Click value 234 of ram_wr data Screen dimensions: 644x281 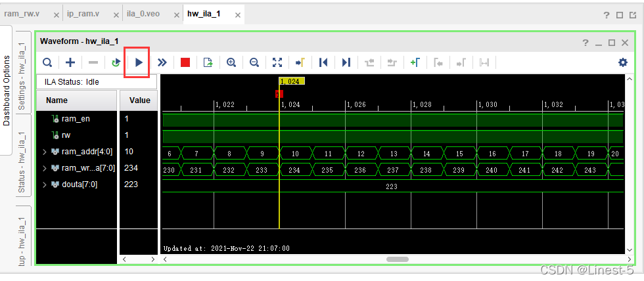pos(131,168)
